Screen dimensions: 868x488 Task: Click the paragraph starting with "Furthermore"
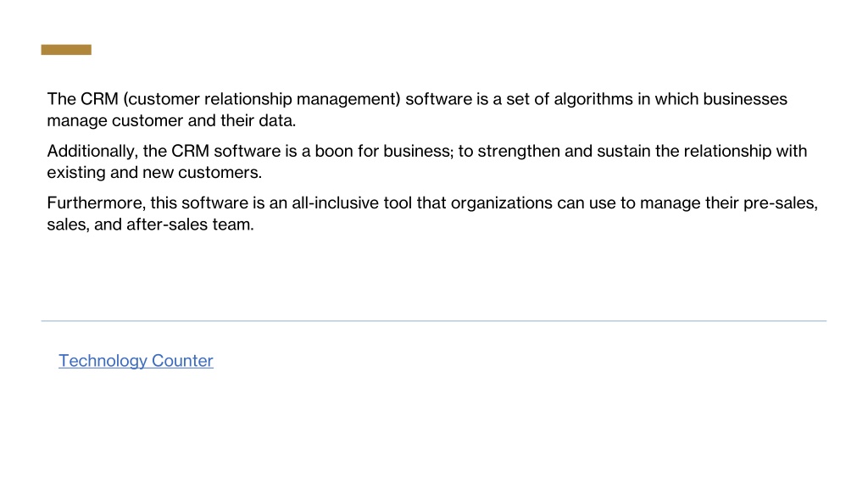pos(432,213)
